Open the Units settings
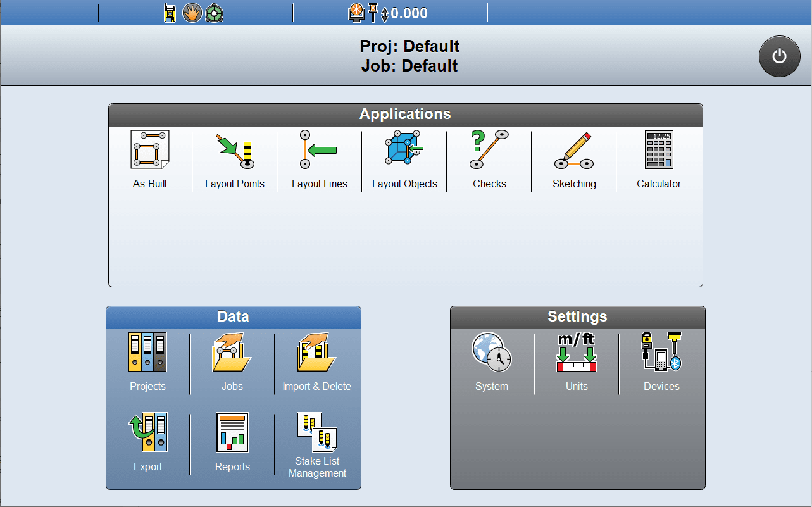The height and width of the screenshot is (507, 812). (x=577, y=361)
